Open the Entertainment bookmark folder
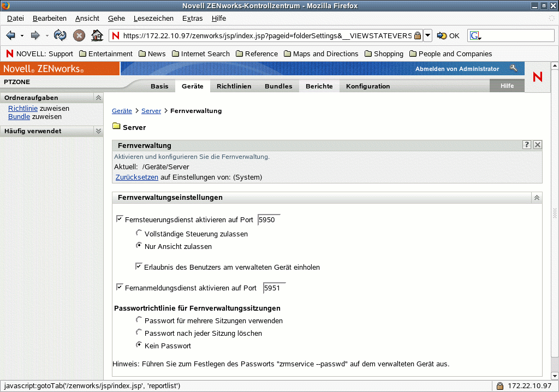This screenshot has width=559, height=392. pyautogui.click(x=106, y=54)
